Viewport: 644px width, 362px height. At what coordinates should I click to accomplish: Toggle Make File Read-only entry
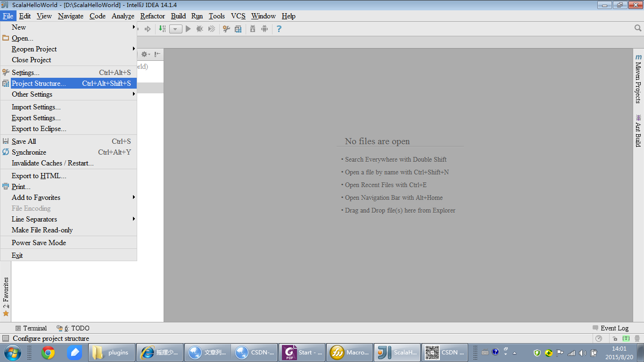[x=69, y=230]
